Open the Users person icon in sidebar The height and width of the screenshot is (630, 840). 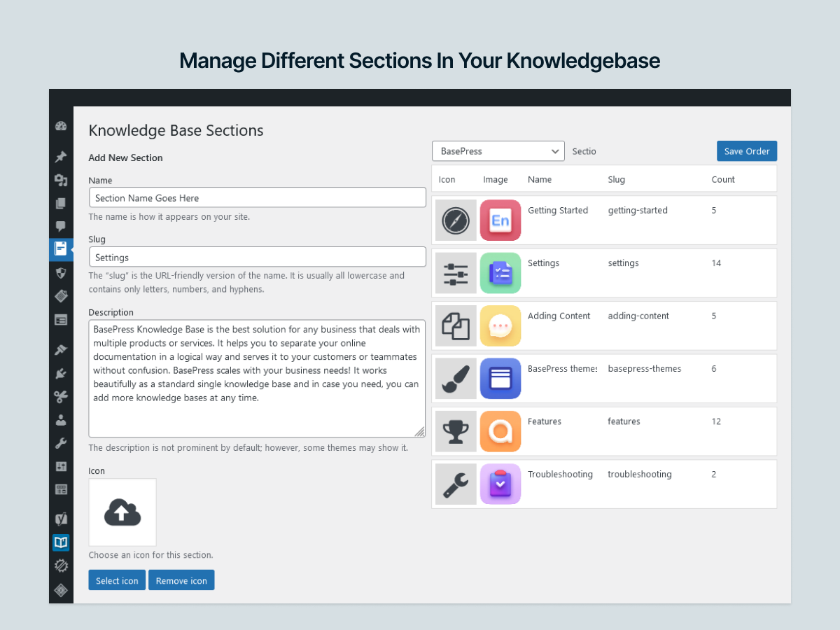61,420
